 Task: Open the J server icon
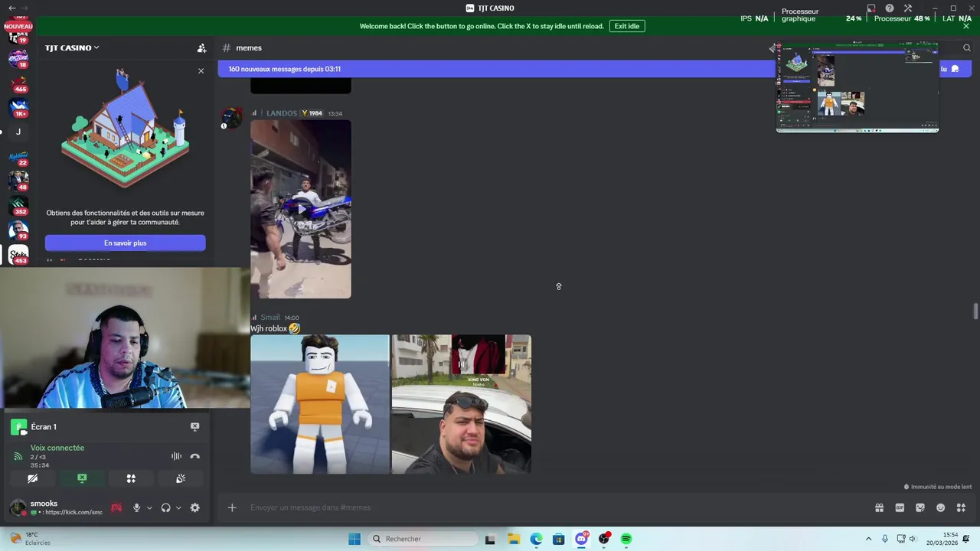click(x=18, y=132)
